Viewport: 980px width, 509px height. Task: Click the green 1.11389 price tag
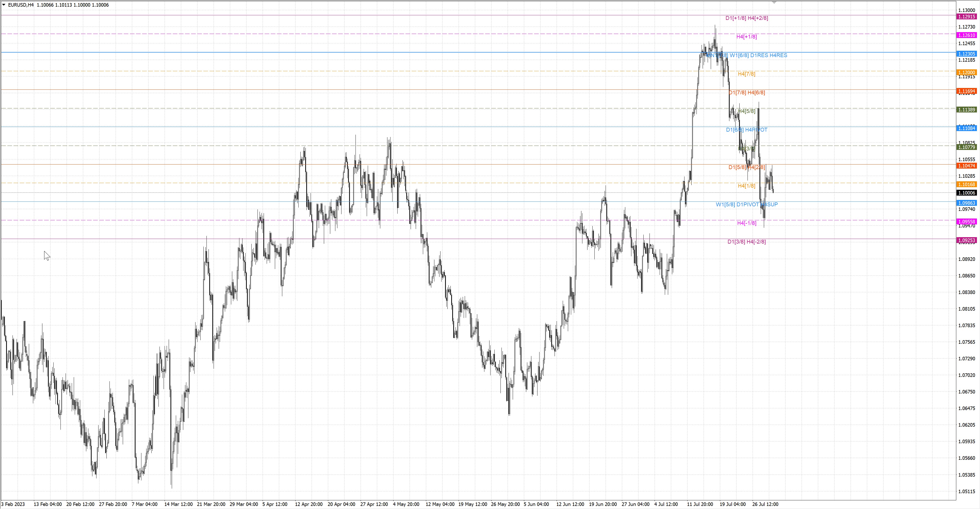966,110
